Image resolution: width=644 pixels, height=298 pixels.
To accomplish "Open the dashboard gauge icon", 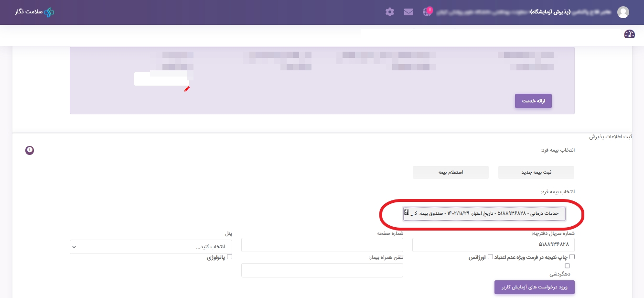I will pyautogui.click(x=629, y=34).
